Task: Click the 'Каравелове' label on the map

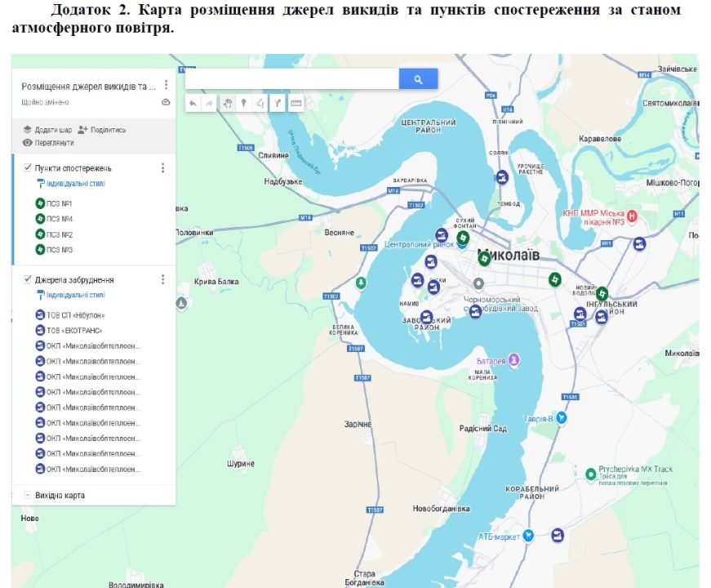Action: [x=600, y=138]
